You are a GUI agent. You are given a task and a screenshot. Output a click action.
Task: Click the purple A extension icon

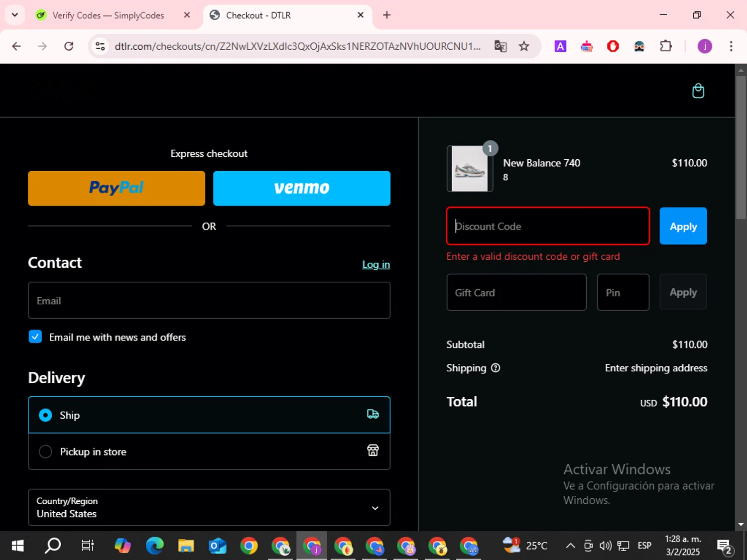click(x=560, y=46)
